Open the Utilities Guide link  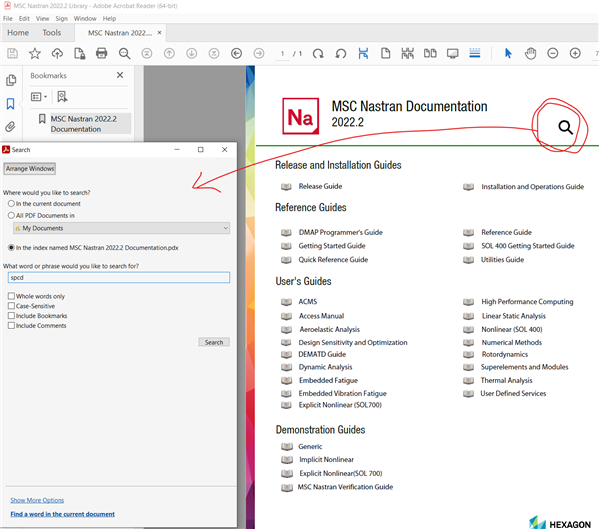[502, 260]
